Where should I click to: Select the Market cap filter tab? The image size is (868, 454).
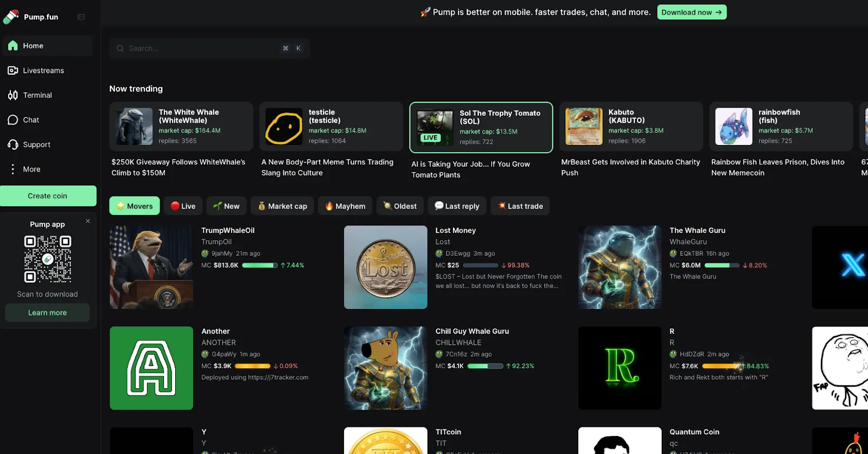coord(282,206)
